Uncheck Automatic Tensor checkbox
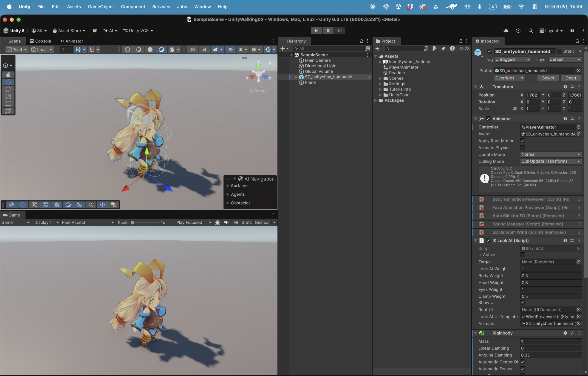This screenshot has width=588, height=376. 522,369
